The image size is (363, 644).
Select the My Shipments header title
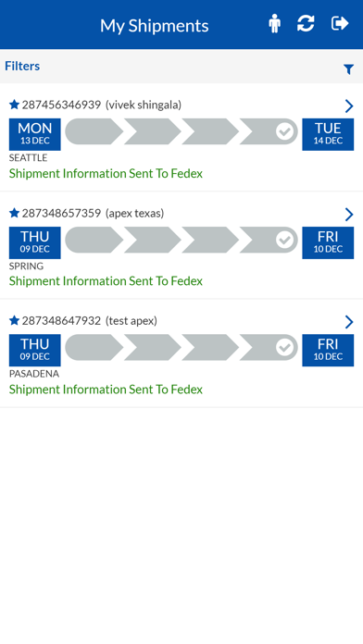154,26
